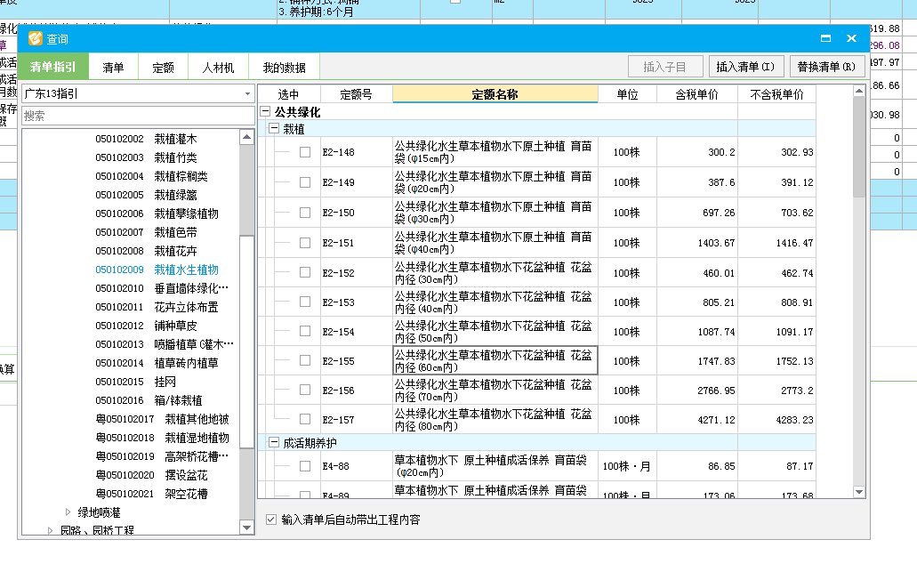Check the box for quota E2-156

point(305,390)
